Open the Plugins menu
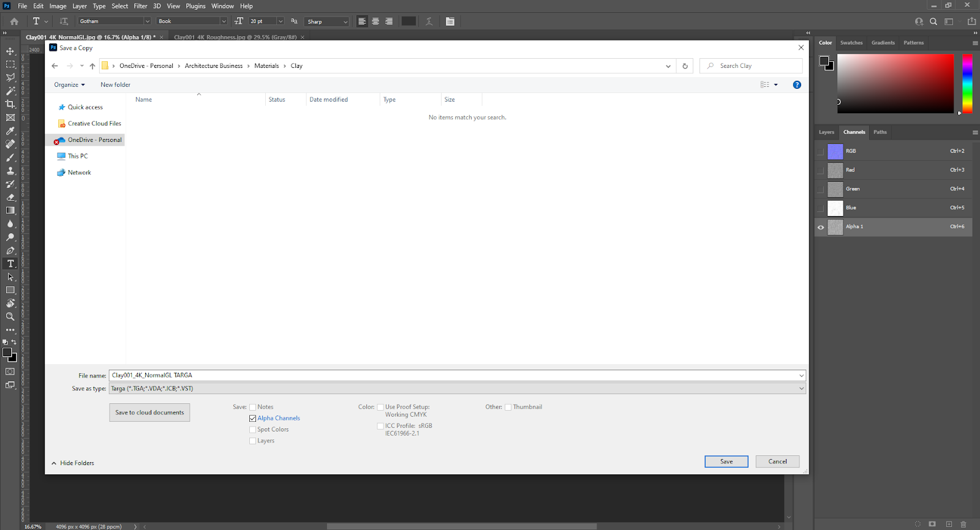 (x=195, y=6)
